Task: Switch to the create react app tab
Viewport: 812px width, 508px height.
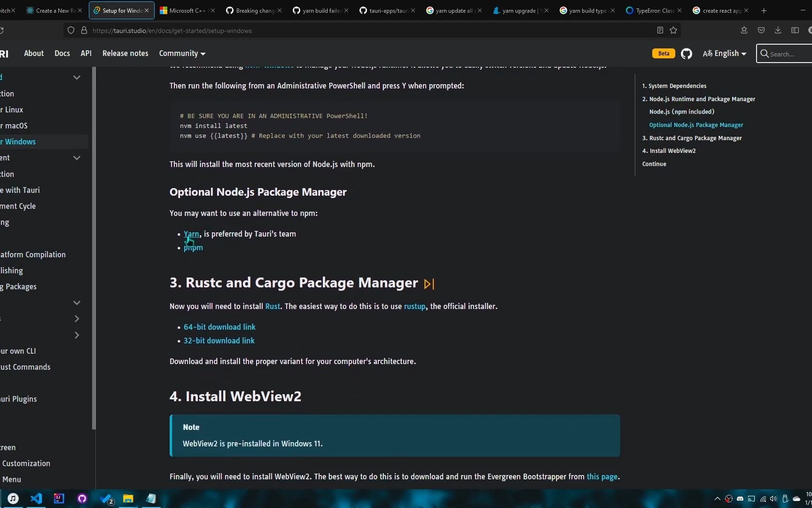Action: click(720, 10)
